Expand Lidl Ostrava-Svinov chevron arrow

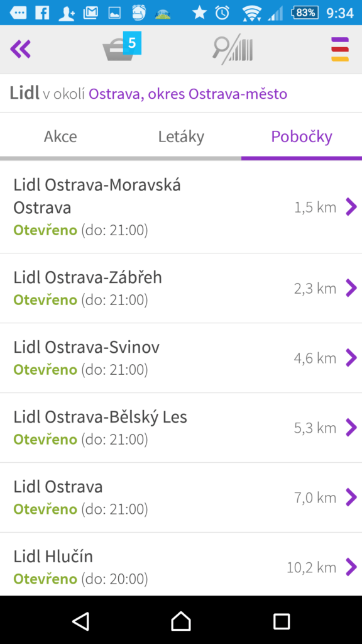click(x=351, y=358)
